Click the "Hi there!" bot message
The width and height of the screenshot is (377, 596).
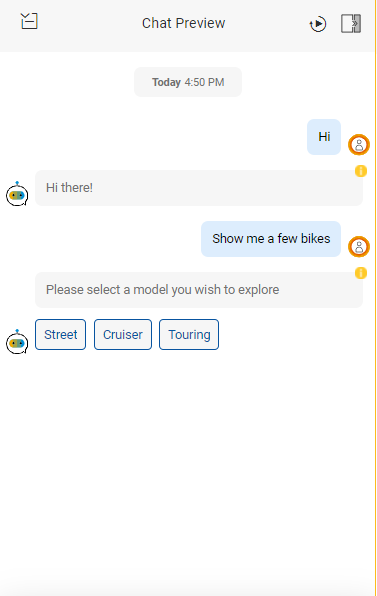(x=199, y=188)
